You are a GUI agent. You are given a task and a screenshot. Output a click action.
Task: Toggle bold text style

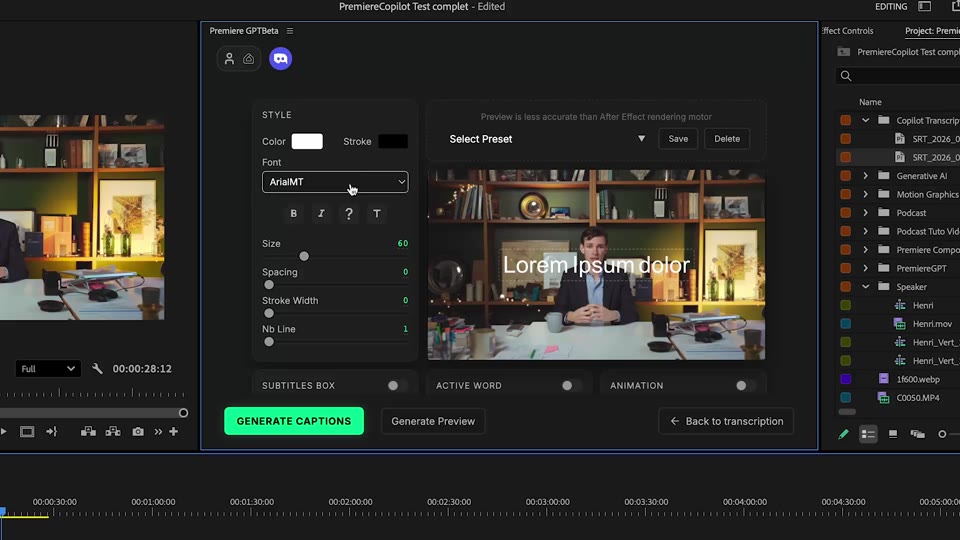[293, 214]
